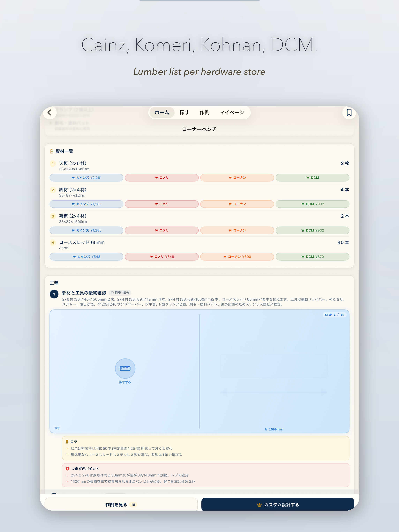The width and height of the screenshot is (399, 532).
Task: Click the 資材一覧 heading
Action: [64, 151]
